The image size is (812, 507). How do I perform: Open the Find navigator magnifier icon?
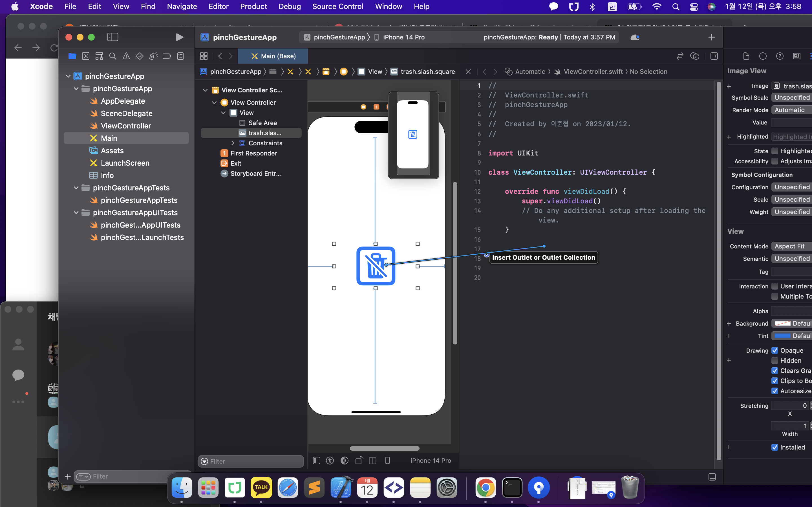[113, 56]
